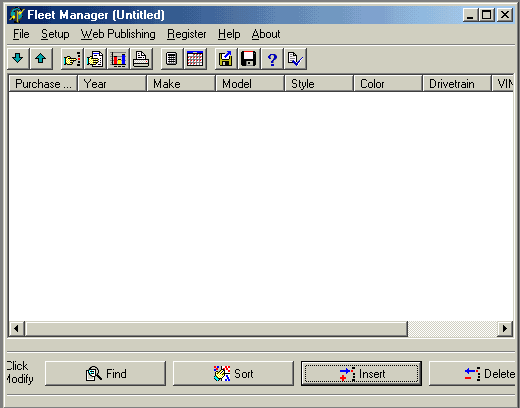Click the scrollbar track right of the thumb

tap(453, 329)
